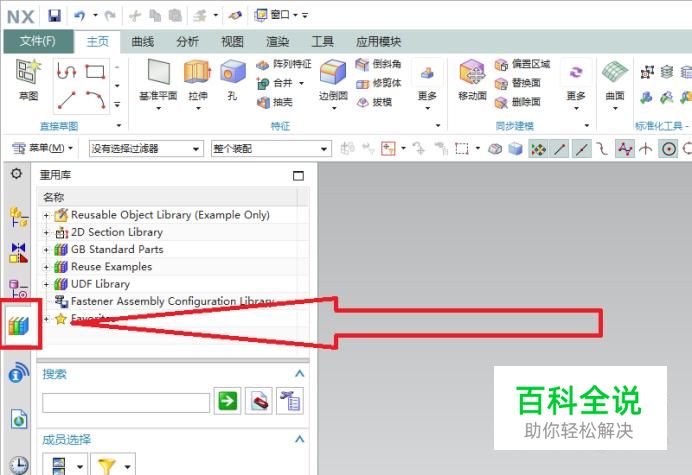Viewport: 692px width, 475px height.
Task: Click the green search go arrow button
Action: (x=227, y=401)
